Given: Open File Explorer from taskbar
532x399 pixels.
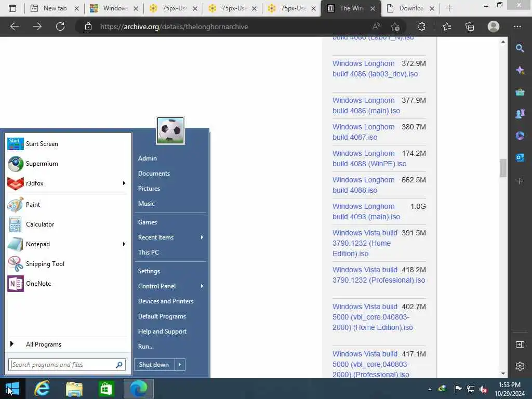Looking at the screenshot, I should [x=74, y=389].
